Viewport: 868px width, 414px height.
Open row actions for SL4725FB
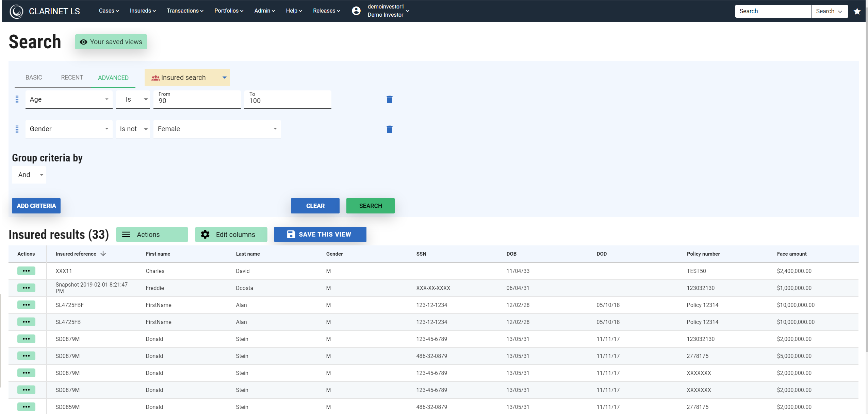pos(26,322)
